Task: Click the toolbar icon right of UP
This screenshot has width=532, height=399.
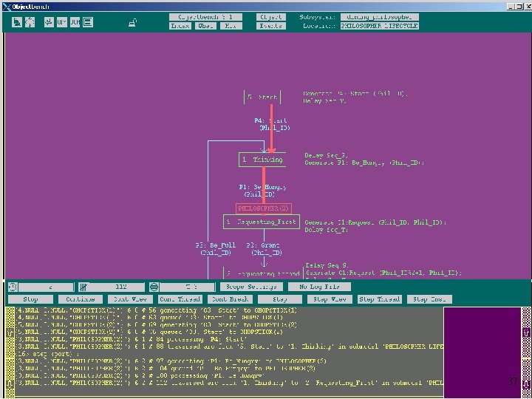Action: click(x=75, y=23)
